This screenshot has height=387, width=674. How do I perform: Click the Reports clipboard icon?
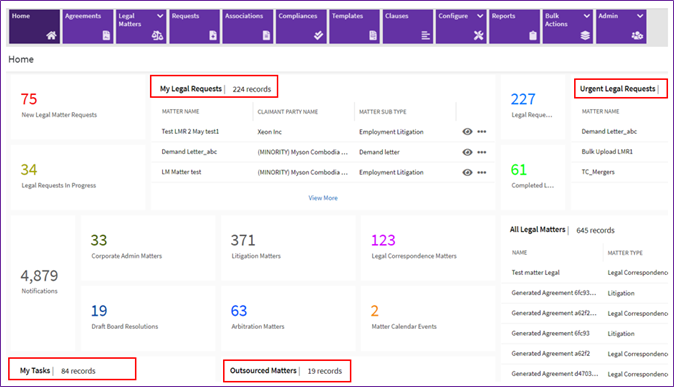[x=533, y=35]
